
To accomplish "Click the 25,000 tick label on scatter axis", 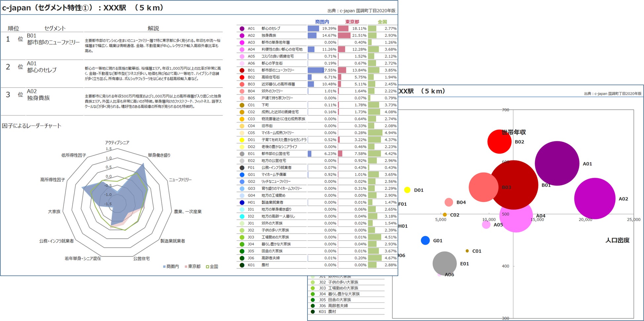I will click(x=633, y=220).
